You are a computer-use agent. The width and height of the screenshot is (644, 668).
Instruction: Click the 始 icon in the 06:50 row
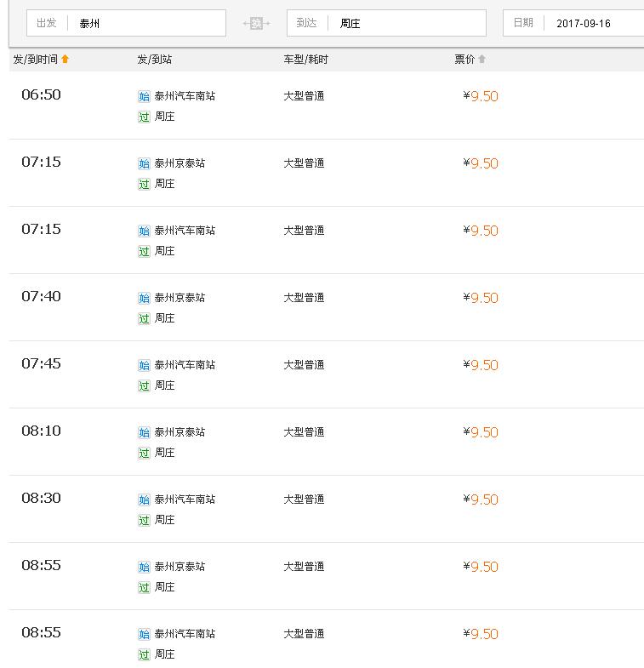tap(144, 96)
